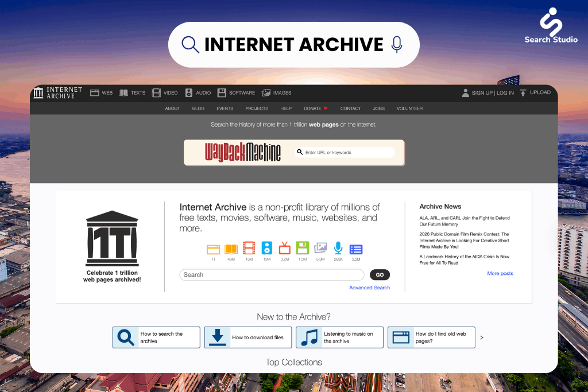Click the purple images icon
Screen dimensions: 588x392
(x=320, y=249)
